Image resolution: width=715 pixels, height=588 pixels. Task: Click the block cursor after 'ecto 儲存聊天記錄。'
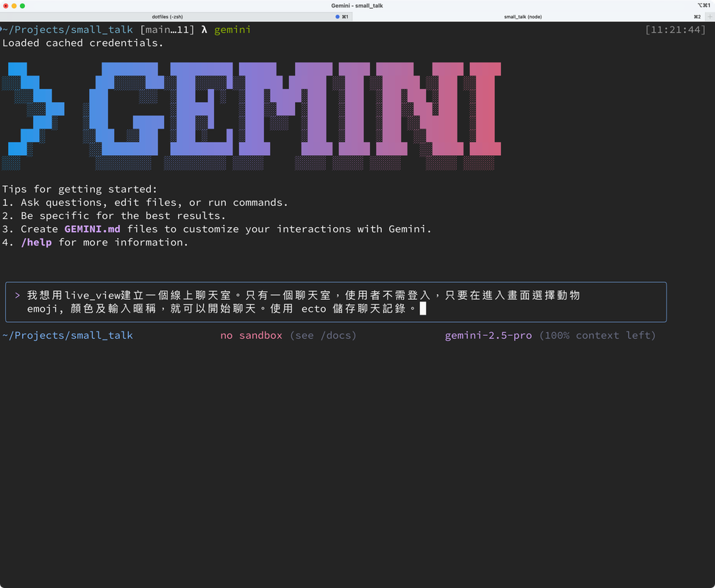point(423,309)
